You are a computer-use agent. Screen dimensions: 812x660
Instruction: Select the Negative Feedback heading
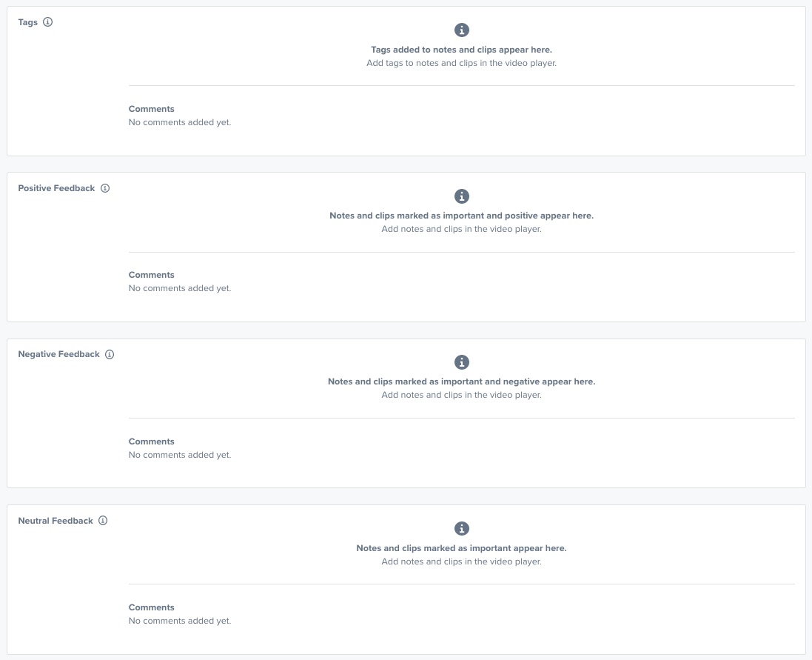click(x=59, y=354)
